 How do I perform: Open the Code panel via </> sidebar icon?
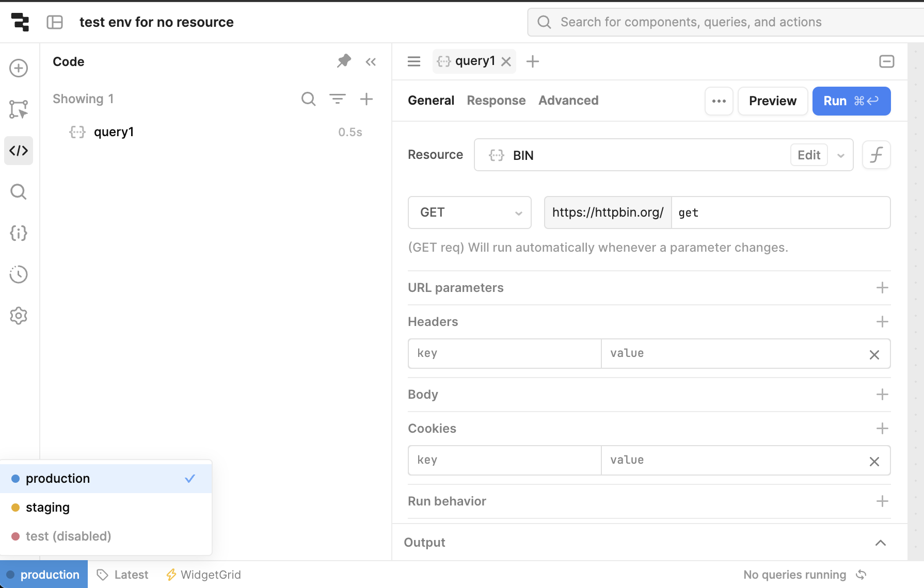click(x=19, y=151)
